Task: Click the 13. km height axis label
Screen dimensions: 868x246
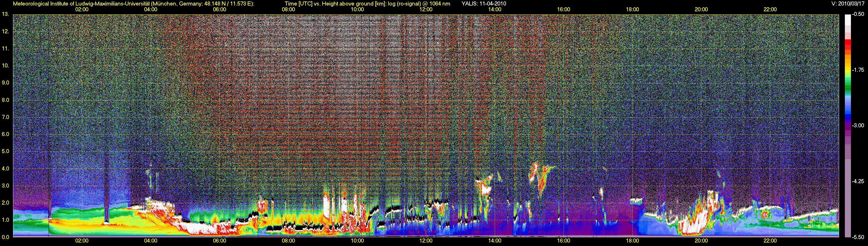Action: [5, 14]
